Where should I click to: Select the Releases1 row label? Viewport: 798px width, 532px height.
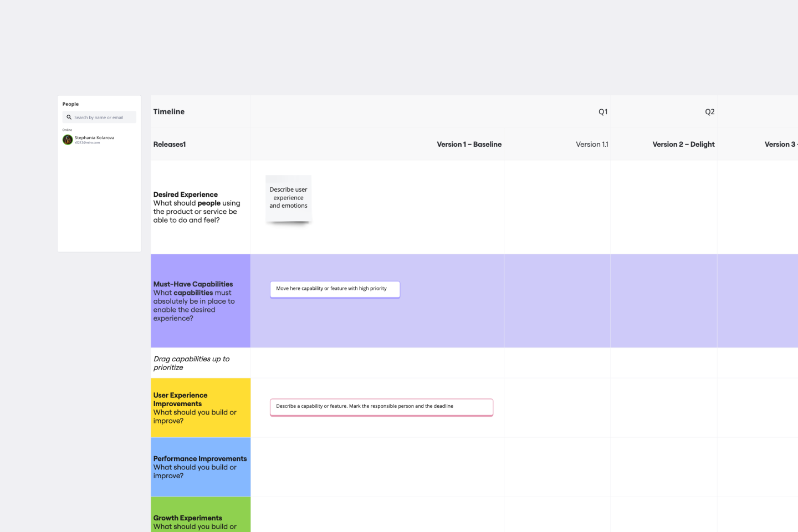click(170, 145)
